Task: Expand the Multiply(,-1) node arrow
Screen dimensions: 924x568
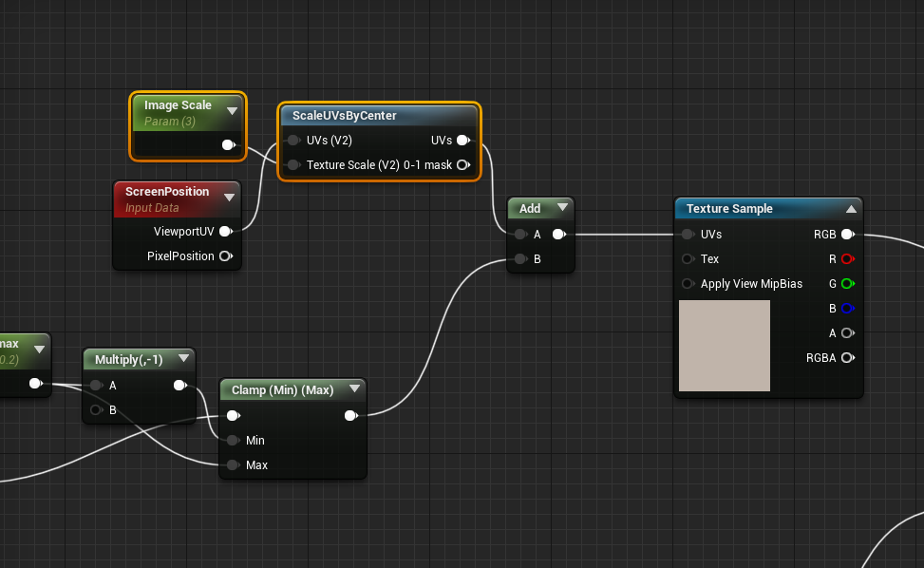Action: (183, 358)
